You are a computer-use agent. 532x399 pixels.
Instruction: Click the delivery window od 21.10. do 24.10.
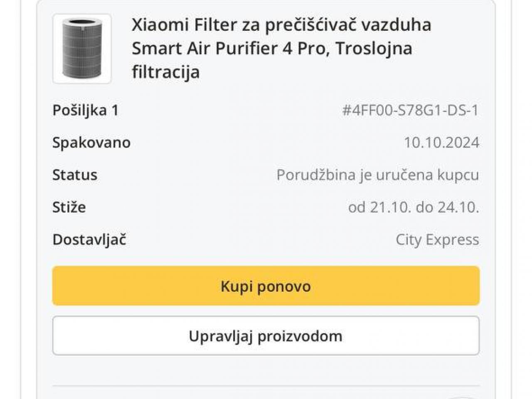pos(414,207)
